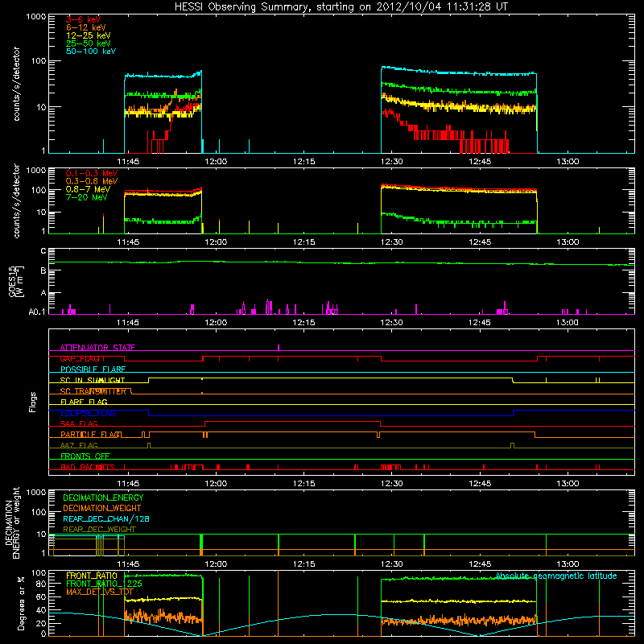The width and height of the screenshot is (644, 644).
Task: Click the 12-25 keV legend entry
Action: (89, 35)
